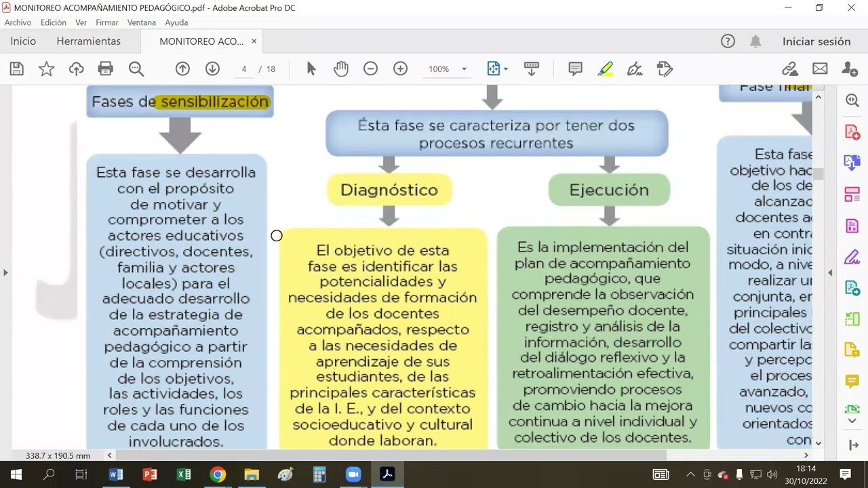Open the find text magnifier tool
The height and width of the screenshot is (488, 868).
136,68
